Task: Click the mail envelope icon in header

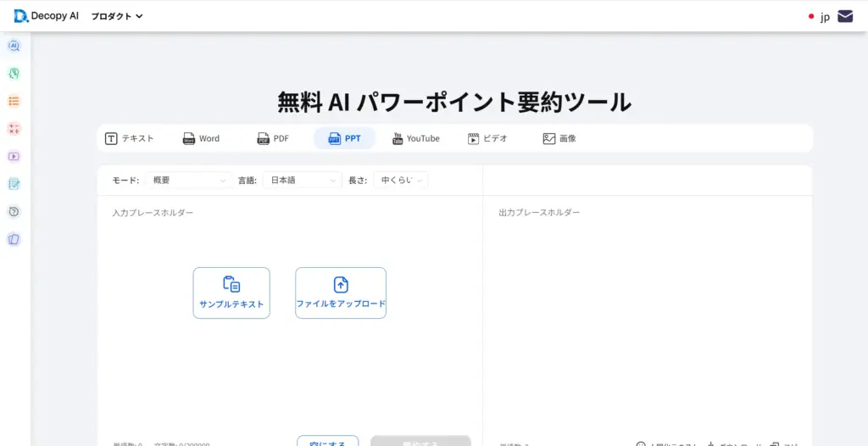Action: [845, 16]
